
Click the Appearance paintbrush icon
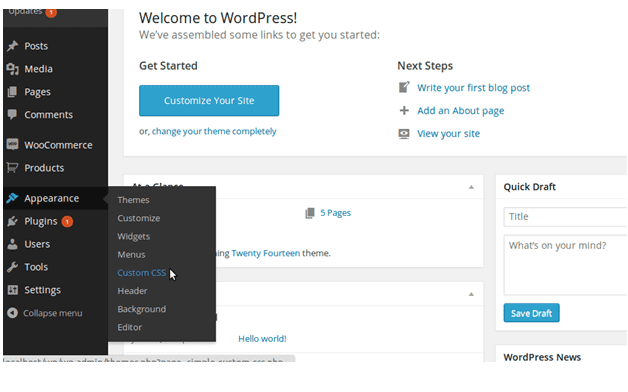[12, 198]
